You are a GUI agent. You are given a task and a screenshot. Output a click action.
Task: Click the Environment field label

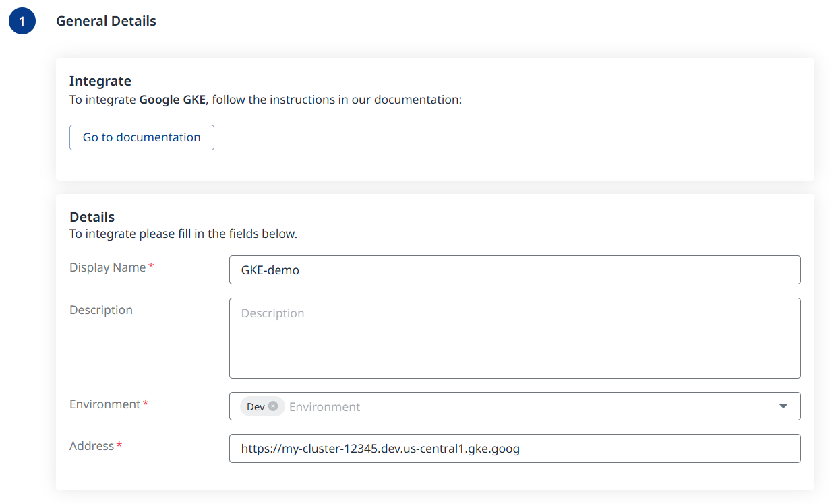coord(104,404)
